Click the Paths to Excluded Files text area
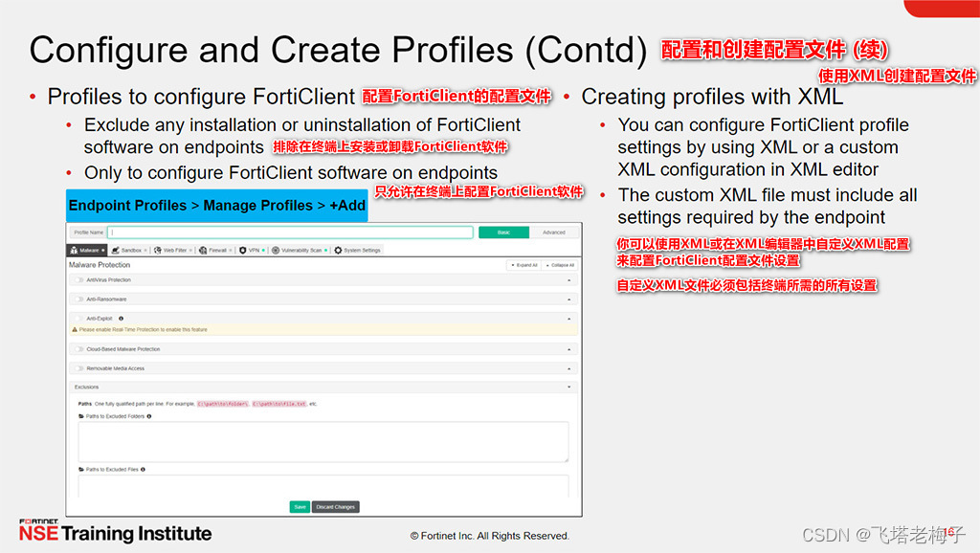The height and width of the screenshot is (553, 980). pyautogui.click(x=323, y=486)
